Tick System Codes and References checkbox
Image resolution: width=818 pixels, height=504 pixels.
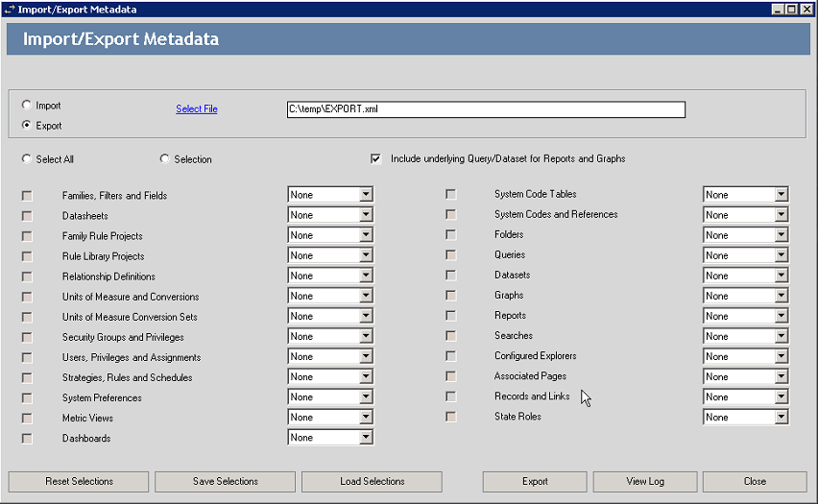point(451,214)
